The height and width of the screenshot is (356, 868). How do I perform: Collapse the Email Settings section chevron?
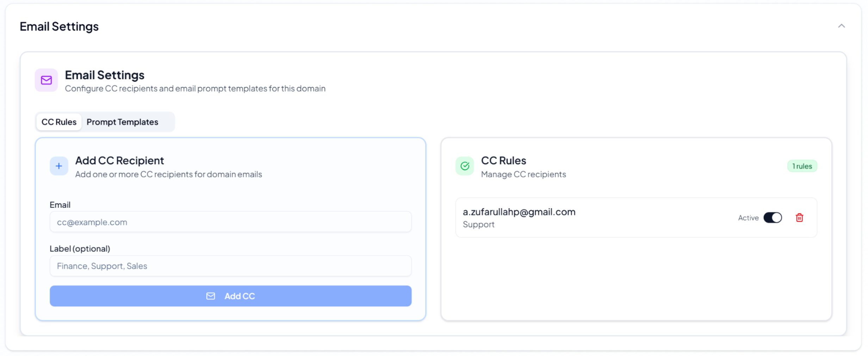pyautogui.click(x=841, y=26)
